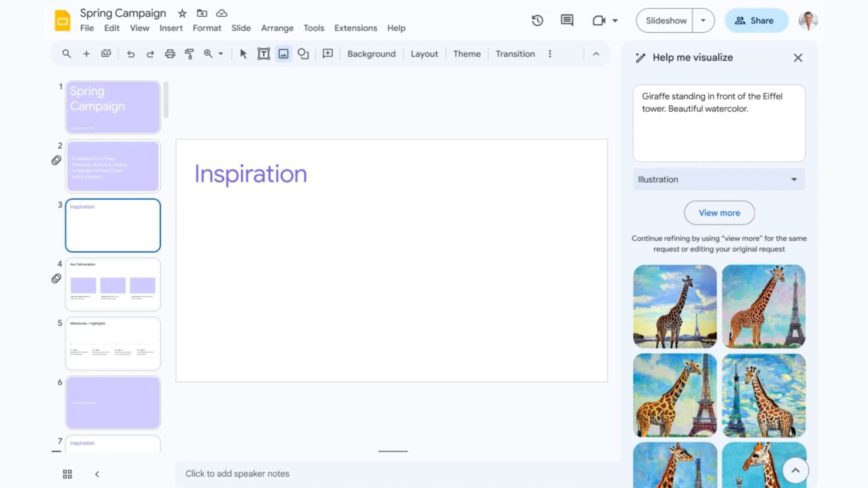
Task: Select the Theme tab
Action: (x=467, y=54)
